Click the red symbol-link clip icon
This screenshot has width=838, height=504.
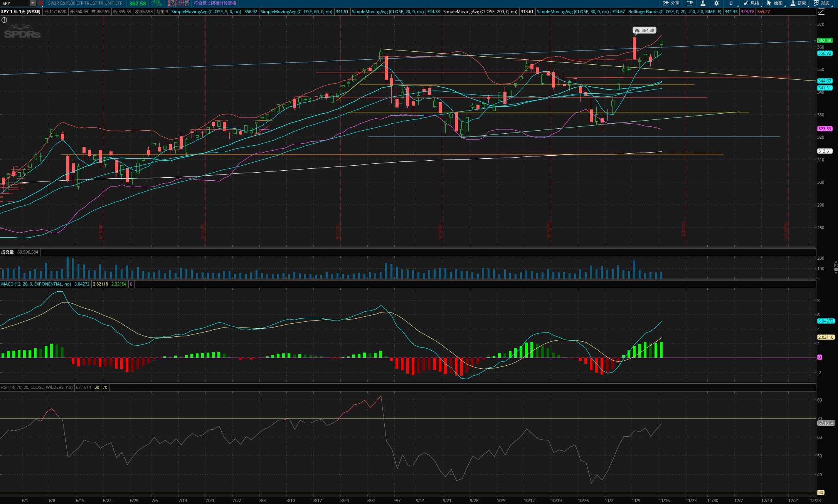(40, 3)
